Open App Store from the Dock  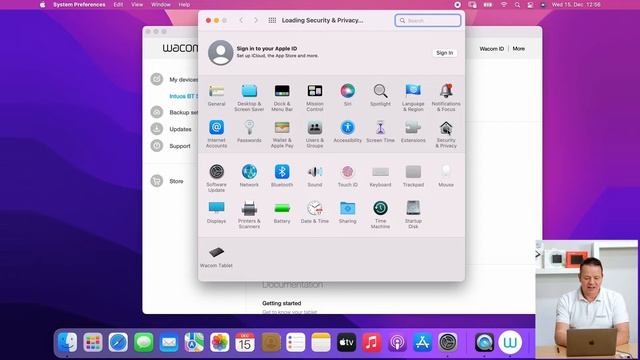422,342
